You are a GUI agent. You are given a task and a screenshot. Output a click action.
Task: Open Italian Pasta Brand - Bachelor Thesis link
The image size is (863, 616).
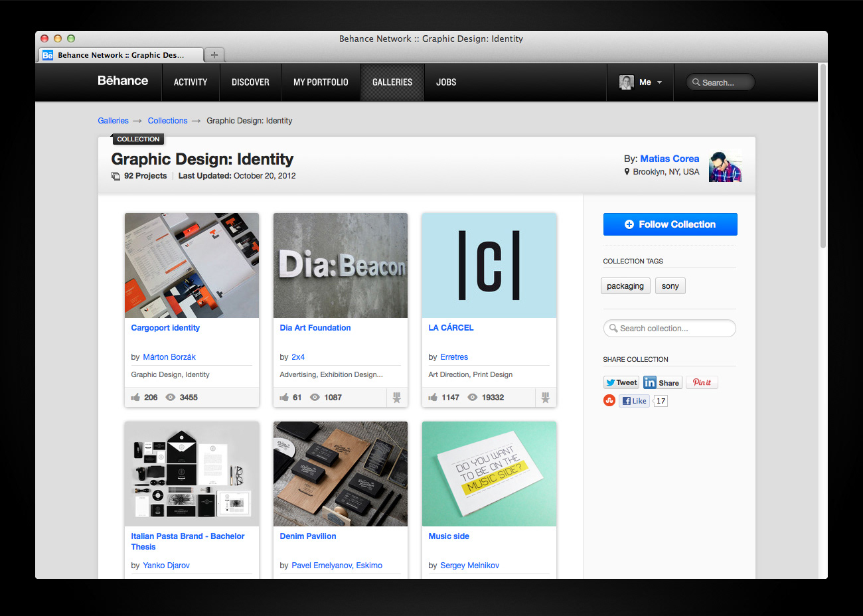coord(188,542)
